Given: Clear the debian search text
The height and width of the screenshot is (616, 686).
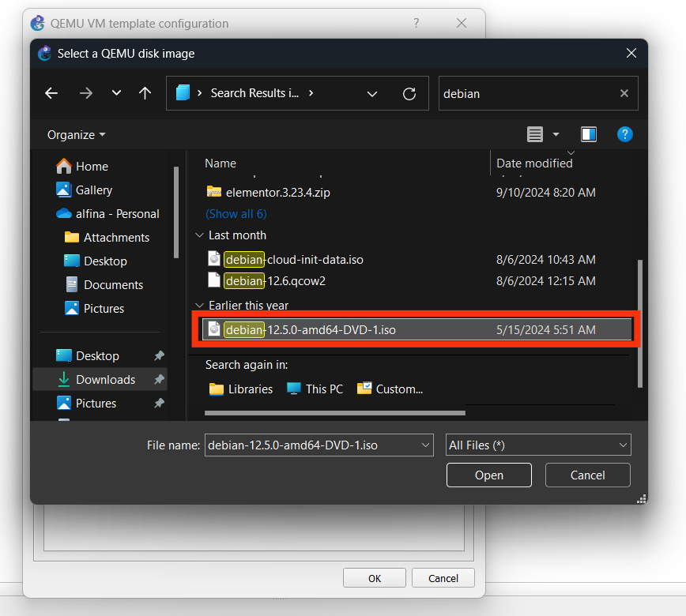Looking at the screenshot, I should [x=624, y=93].
